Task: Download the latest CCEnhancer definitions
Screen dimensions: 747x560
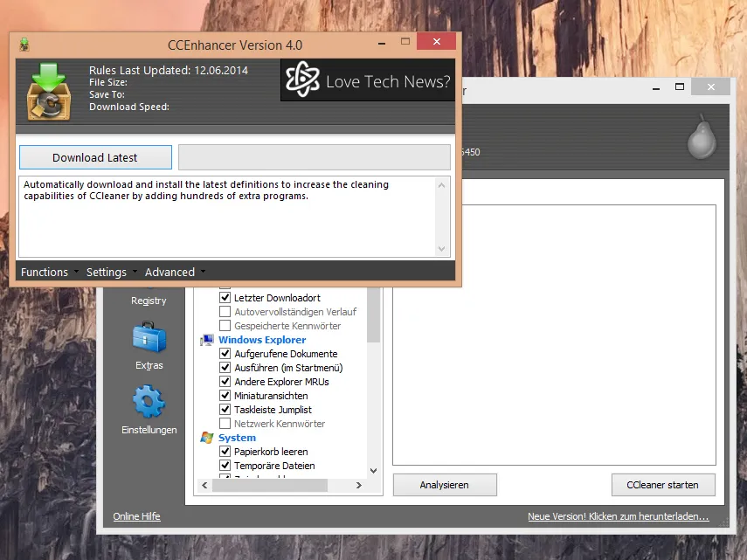Action: point(95,157)
